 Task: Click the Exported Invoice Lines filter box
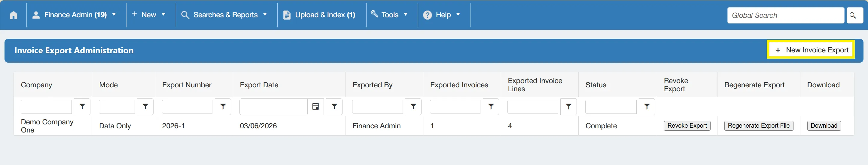point(533,107)
